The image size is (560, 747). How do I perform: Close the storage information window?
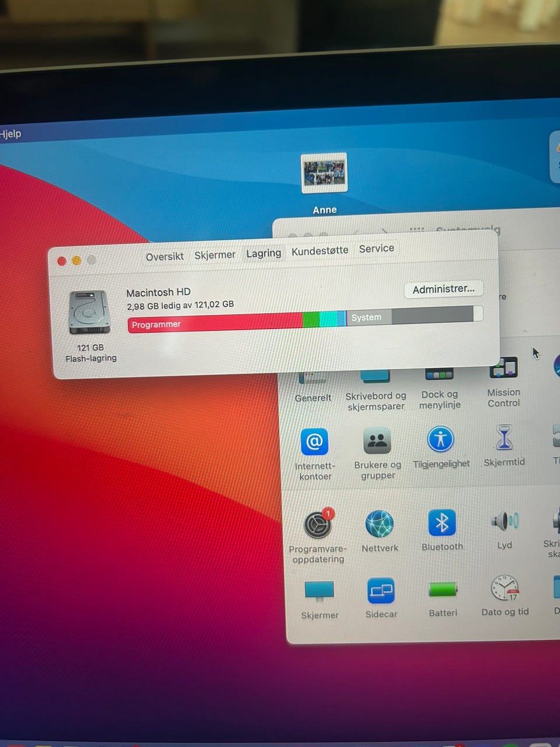pyautogui.click(x=62, y=261)
